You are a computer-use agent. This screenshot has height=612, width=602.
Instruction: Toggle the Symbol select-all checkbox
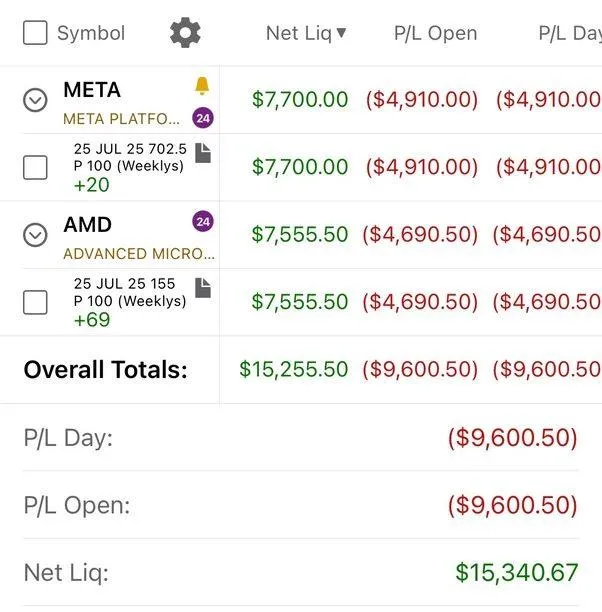[35, 33]
